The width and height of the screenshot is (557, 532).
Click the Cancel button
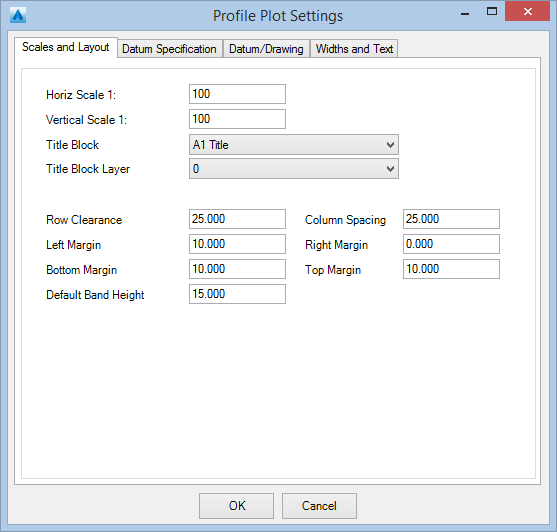[x=319, y=506]
